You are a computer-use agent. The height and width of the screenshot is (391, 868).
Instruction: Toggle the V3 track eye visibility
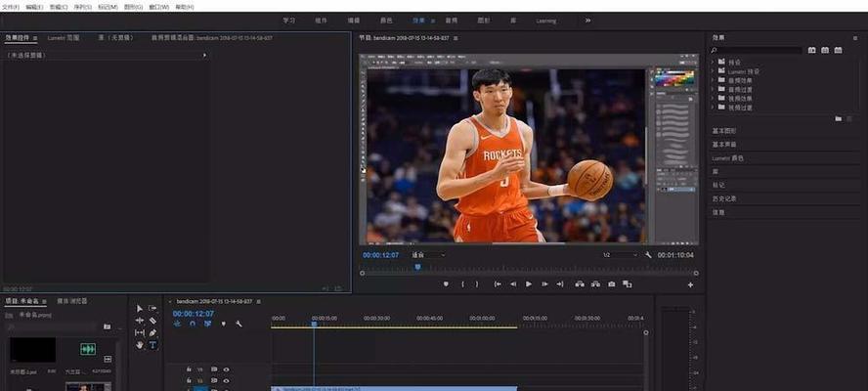click(226, 369)
